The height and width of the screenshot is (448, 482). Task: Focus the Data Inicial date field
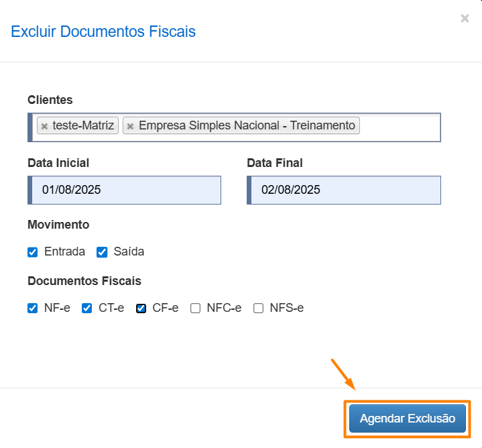pos(125,190)
